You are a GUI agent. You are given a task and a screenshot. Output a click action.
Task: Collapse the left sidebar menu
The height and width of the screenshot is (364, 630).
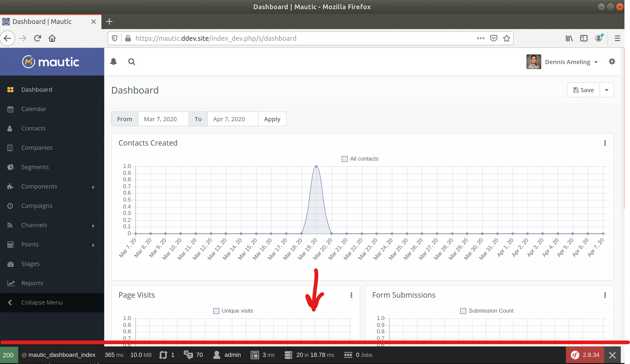coord(42,302)
